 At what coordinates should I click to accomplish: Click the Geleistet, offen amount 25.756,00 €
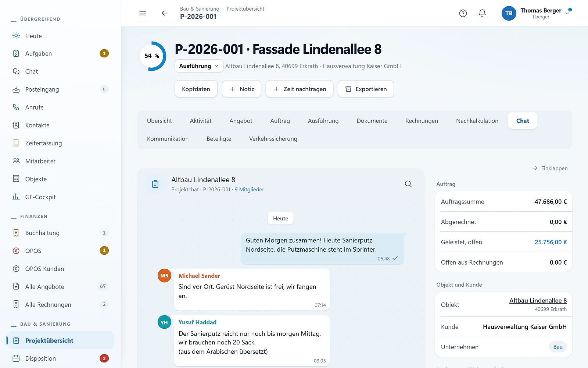[x=551, y=242]
